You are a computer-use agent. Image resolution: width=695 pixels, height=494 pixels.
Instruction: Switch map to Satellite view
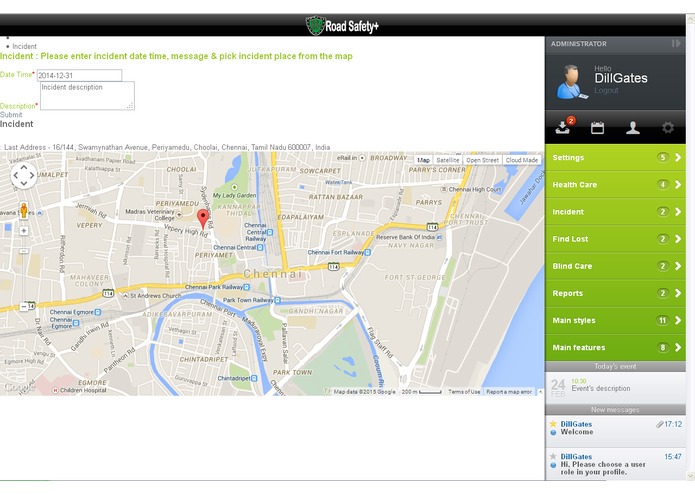point(447,160)
